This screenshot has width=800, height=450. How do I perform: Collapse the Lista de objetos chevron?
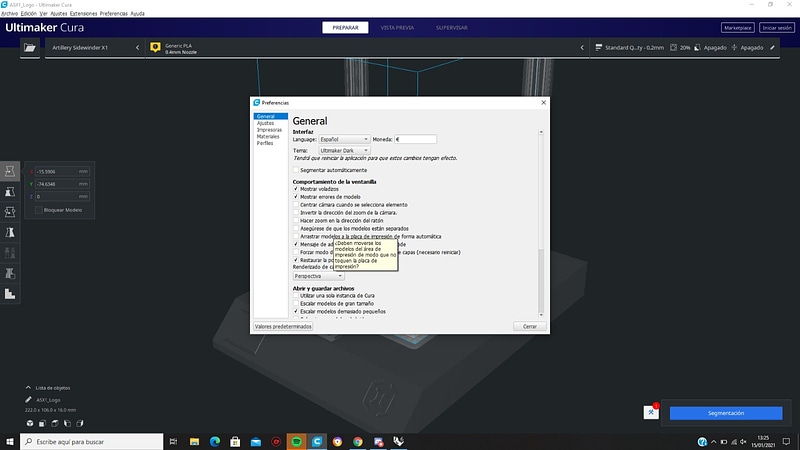pyautogui.click(x=28, y=388)
